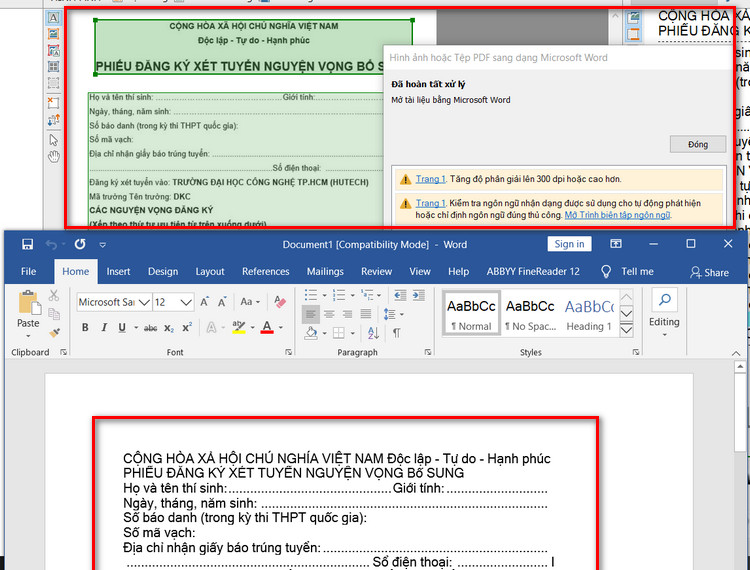Switch to the Insert tab
The image size is (750, 570).
pos(118,272)
